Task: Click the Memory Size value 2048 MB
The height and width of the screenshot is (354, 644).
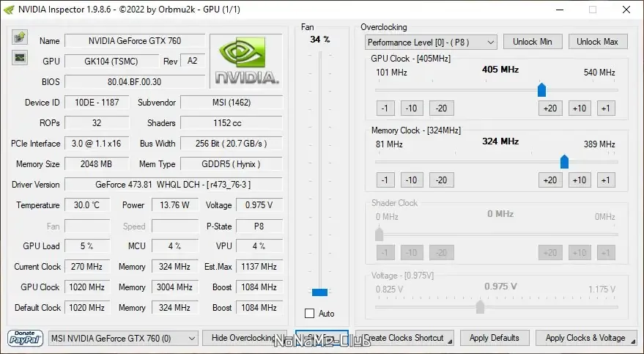Action: [x=97, y=164]
